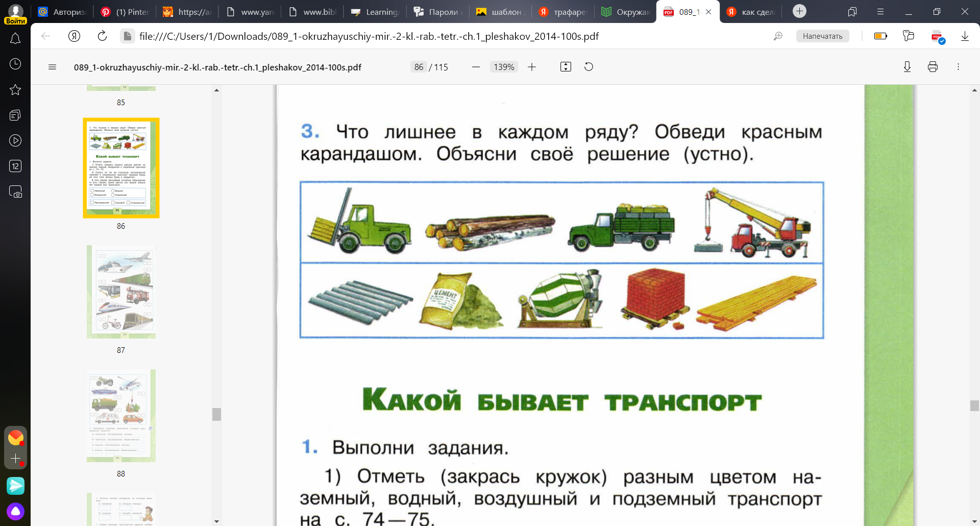Viewport: 980px width, 526px height.
Task: Launch Alice voice assistant
Action: [x=15, y=511]
